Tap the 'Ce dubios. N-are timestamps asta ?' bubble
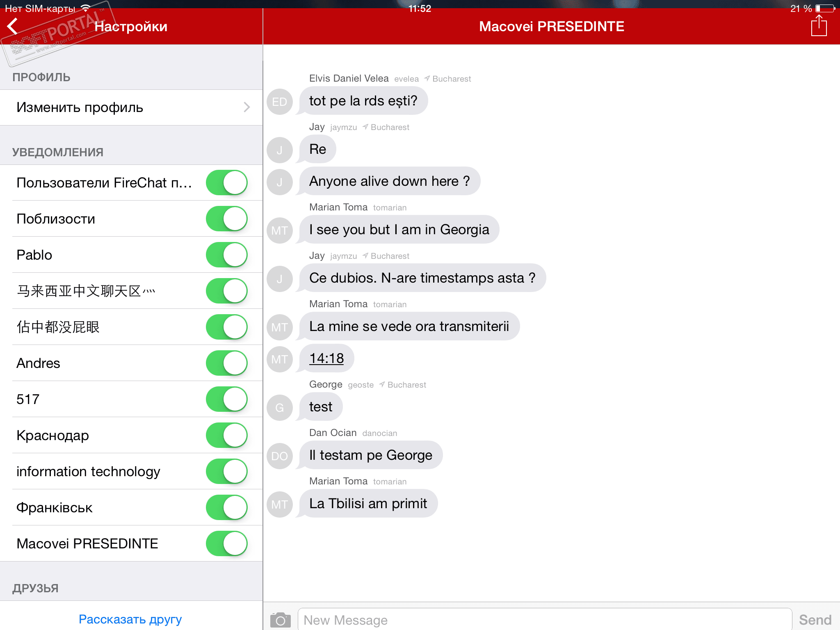The width and height of the screenshot is (840, 630). 422,278
